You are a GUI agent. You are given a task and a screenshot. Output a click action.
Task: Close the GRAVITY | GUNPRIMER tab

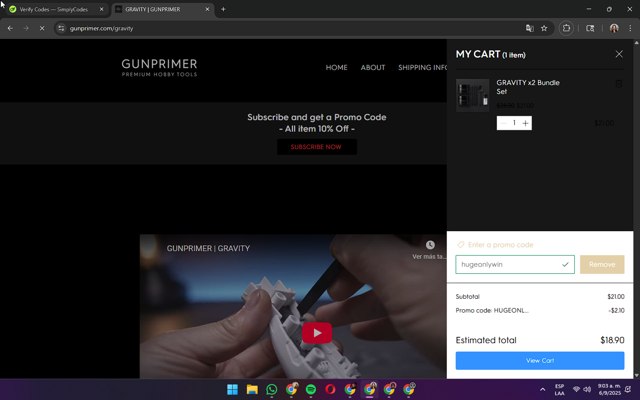[x=207, y=9]
